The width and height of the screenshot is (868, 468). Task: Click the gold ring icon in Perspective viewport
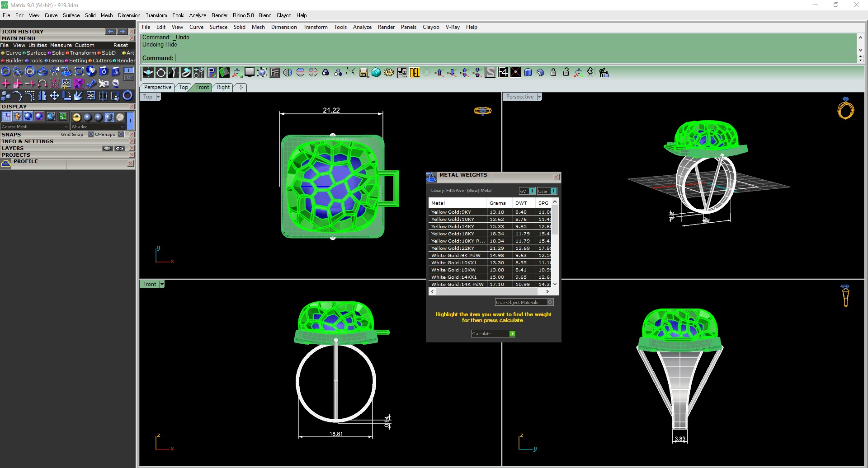coord(845,108)
